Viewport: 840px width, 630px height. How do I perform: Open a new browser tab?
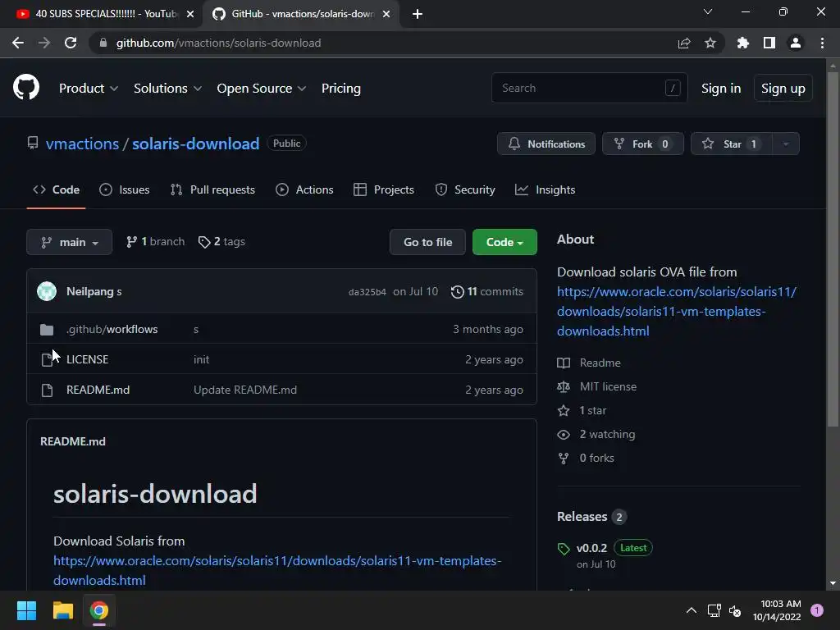418,14
